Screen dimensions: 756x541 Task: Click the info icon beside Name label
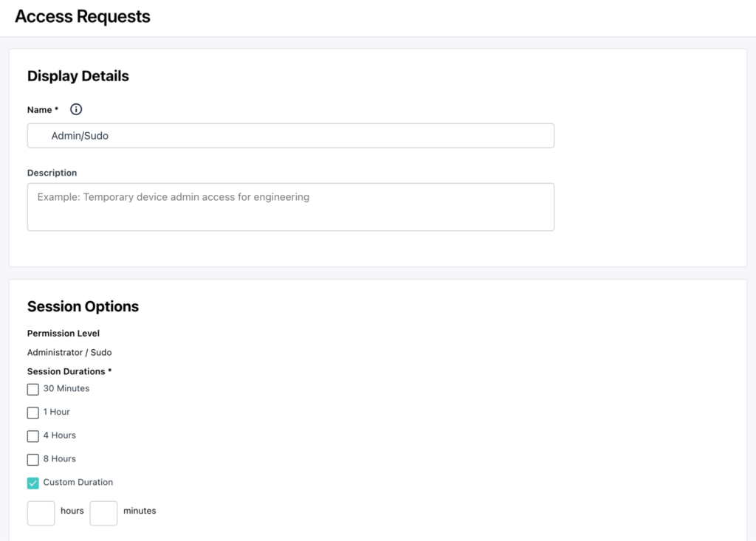[x=76, y=109]
